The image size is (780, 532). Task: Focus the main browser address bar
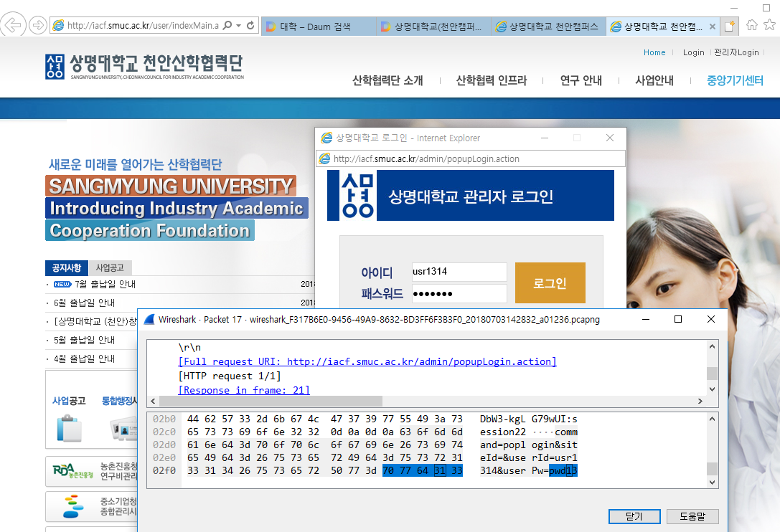tap(143, 25)
